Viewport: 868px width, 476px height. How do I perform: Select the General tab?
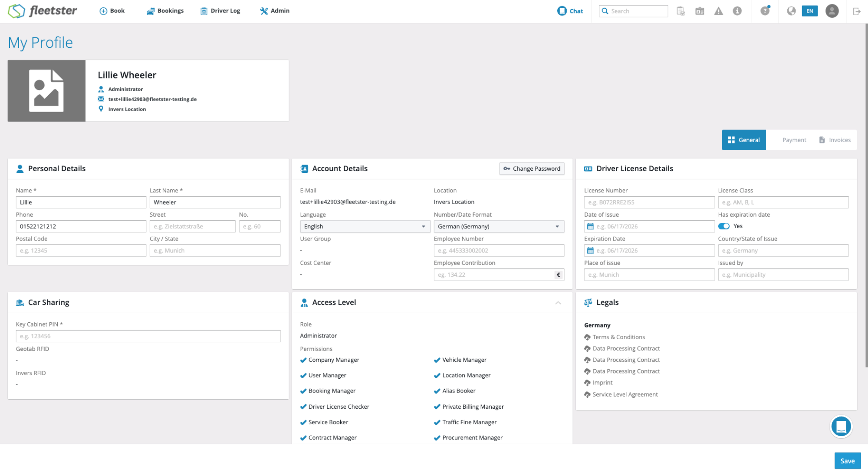click(x=743, y=140)
